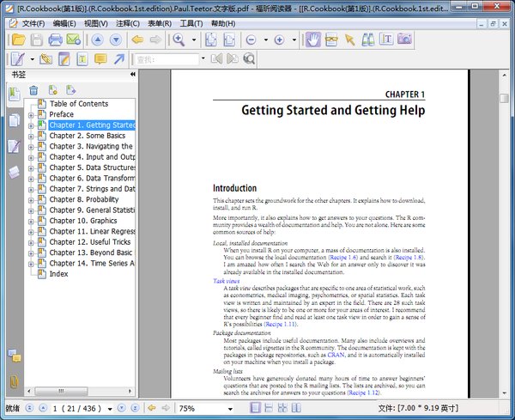Screen dimensions: 515x420
Task: Open the 文件(F) menu
Action: 33,24
